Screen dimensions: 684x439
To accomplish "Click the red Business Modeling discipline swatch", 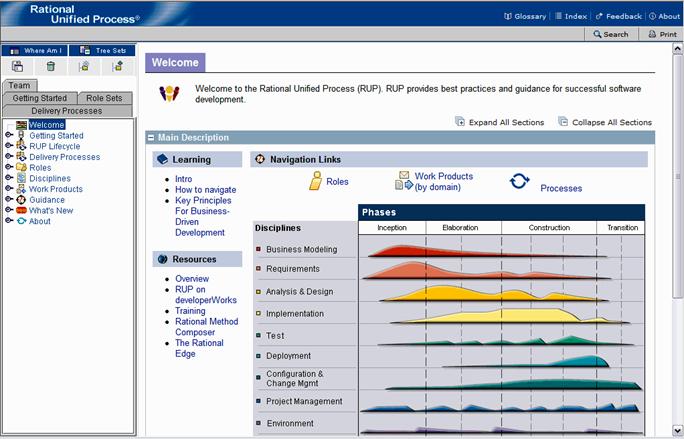I will click(259, 249).
